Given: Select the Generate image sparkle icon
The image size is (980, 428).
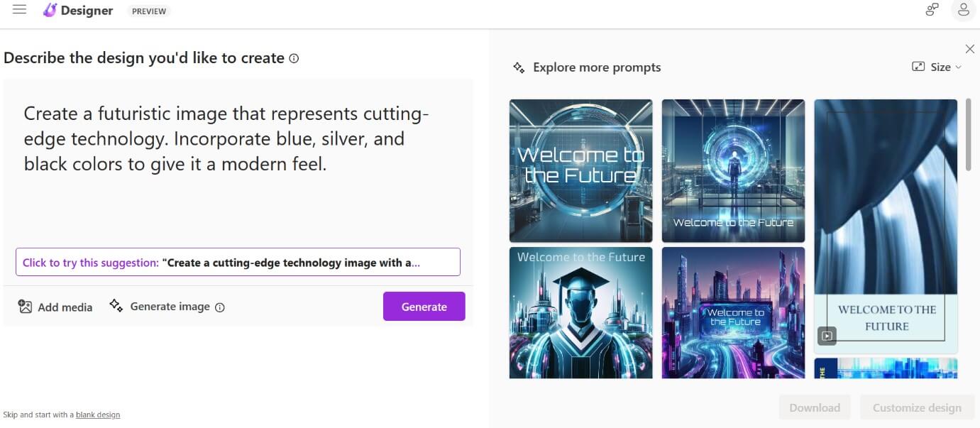Looking at the screenshot, I should 116,306.
